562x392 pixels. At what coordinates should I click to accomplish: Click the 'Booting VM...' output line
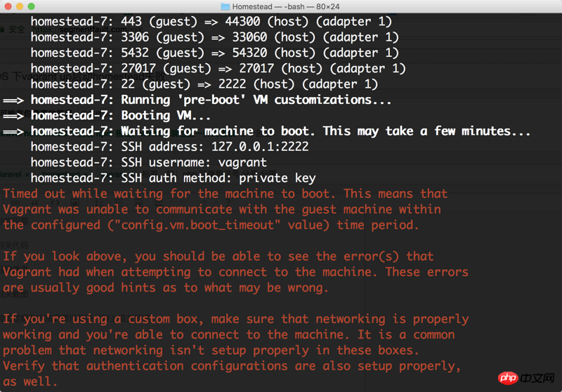coord(166,115)
